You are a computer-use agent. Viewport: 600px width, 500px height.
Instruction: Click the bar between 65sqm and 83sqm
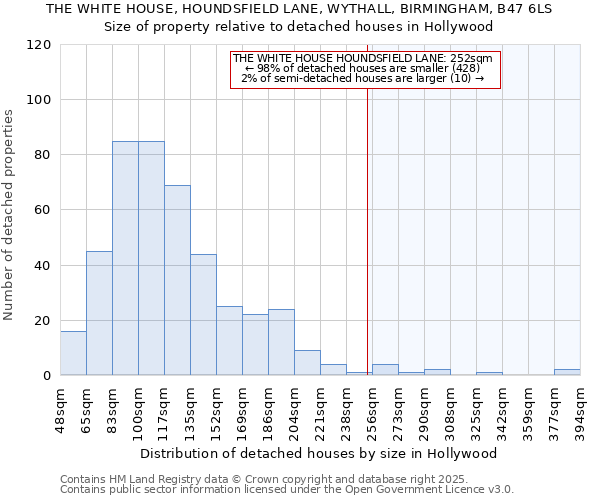coord(99,313)
